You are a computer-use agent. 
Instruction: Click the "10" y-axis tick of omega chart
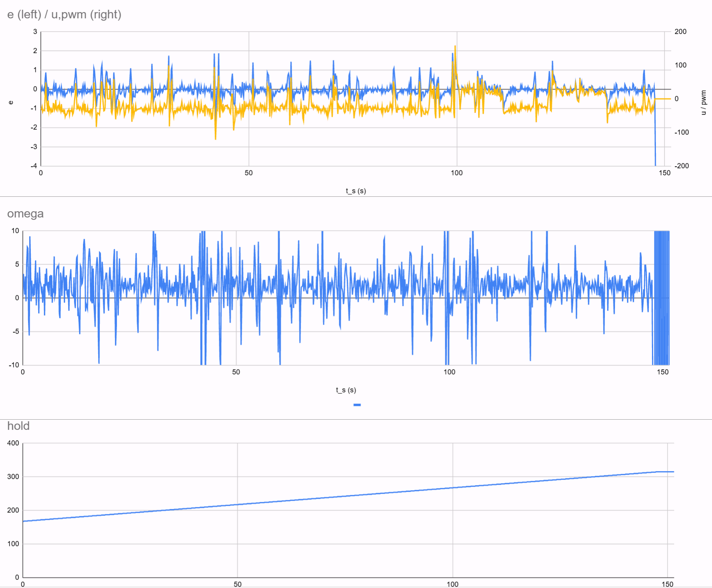(15, 231)
